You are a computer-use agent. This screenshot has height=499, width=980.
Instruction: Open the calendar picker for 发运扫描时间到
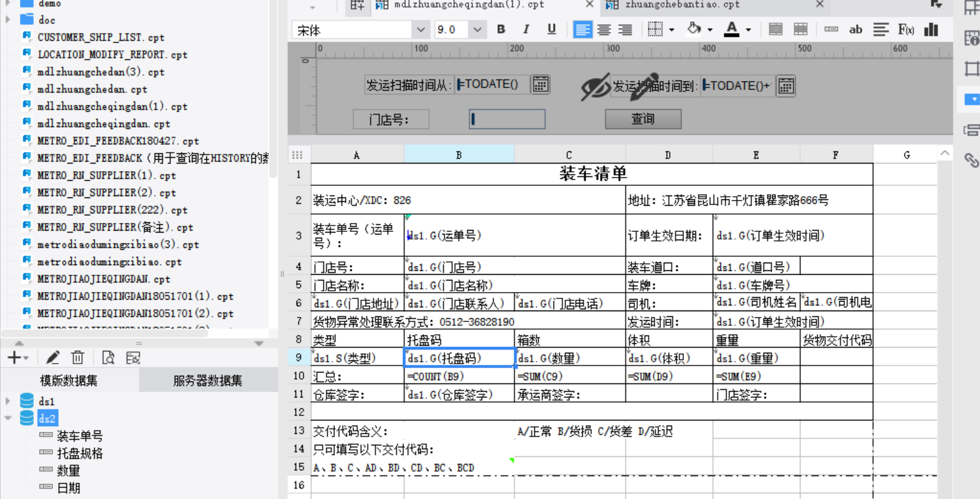click(786, 85)
